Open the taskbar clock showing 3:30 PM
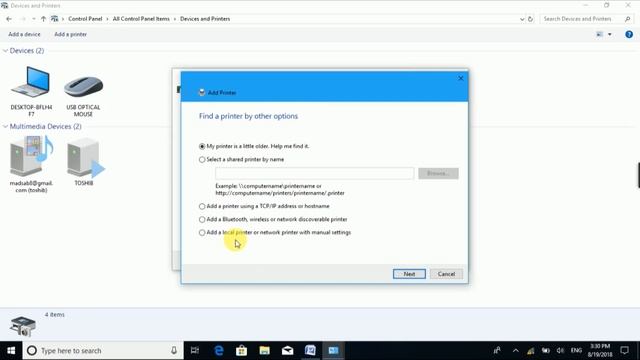 600,351
